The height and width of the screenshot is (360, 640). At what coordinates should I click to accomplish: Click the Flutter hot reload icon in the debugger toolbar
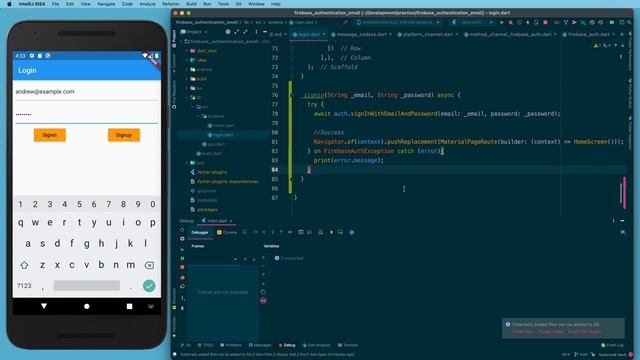[x=331, y=232]
